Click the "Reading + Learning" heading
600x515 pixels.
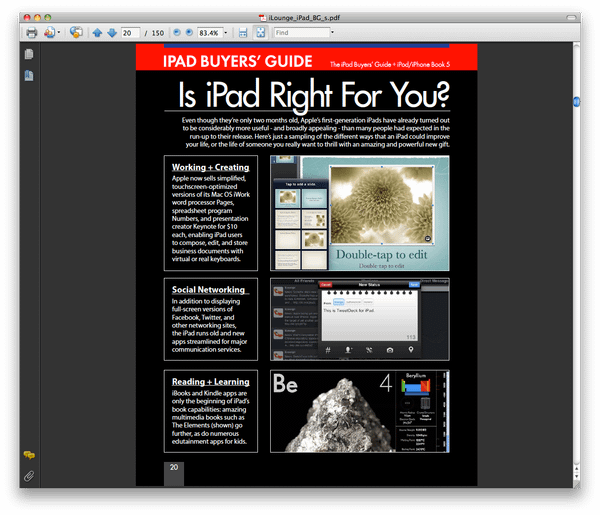[x=210, y=381]
